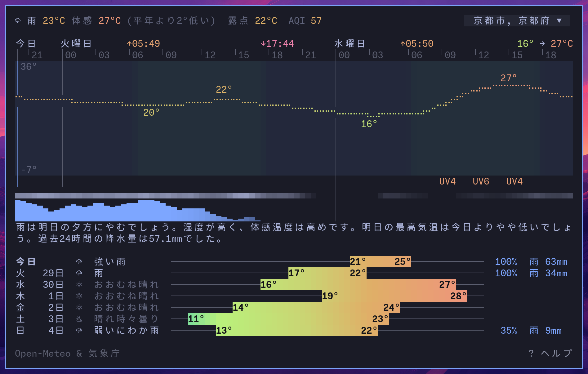Image resolution: width=588 pixels, height=374 pixels.
Task: Click the 木 1日 date label
Action: coord(40,296)
